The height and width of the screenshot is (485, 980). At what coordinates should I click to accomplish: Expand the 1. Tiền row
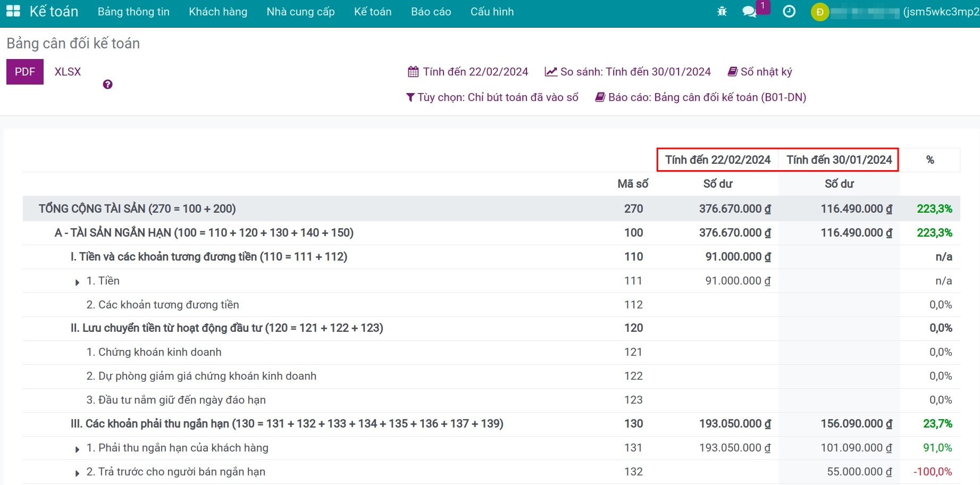click(x=78, y=282)
